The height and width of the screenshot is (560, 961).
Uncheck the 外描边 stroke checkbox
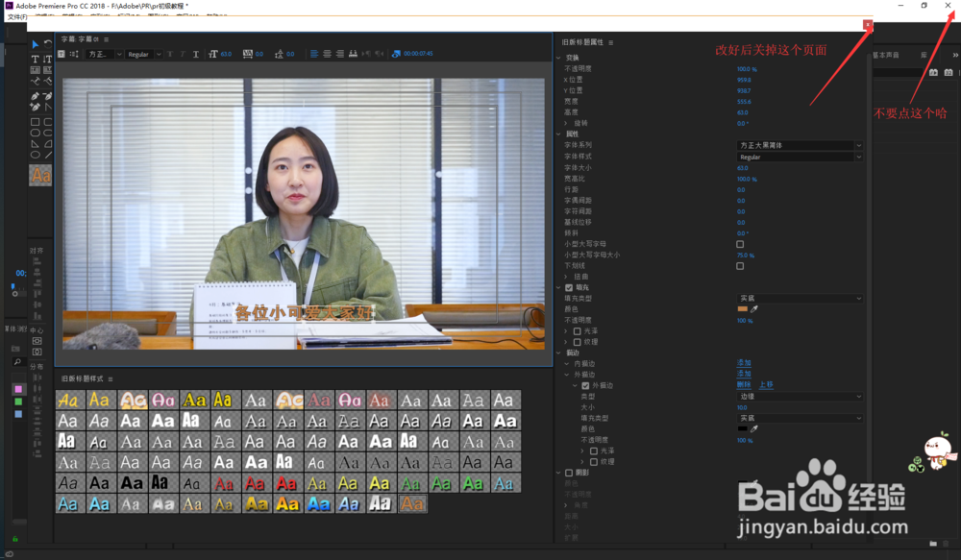(585, 385)
